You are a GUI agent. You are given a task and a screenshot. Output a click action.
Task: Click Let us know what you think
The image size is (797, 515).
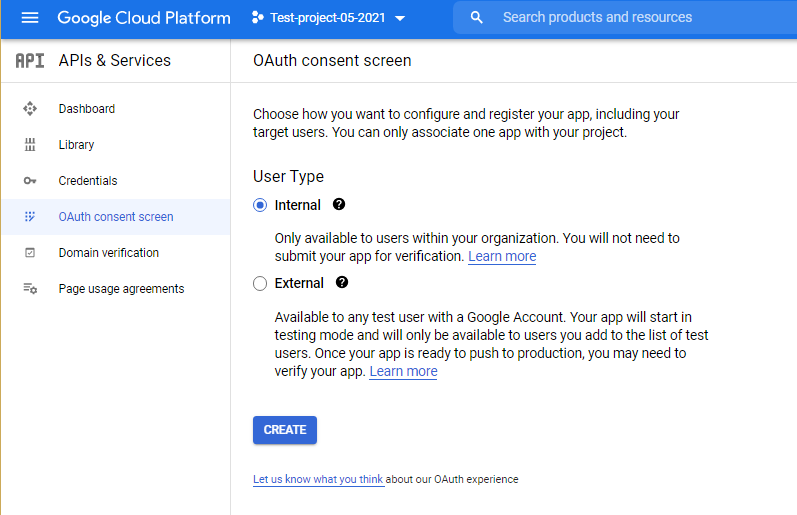pos(318,479)
